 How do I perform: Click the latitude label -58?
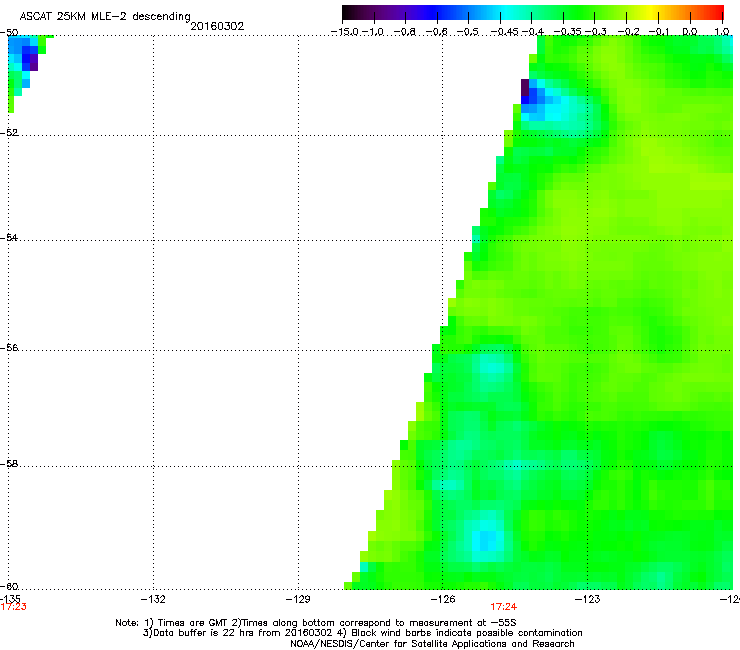pos(9,464)
